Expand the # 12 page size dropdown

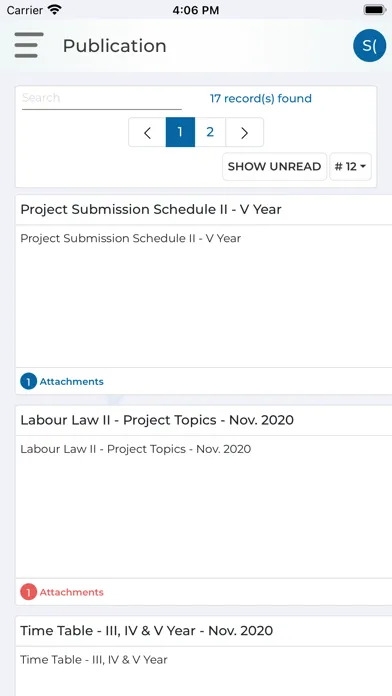click(x=350, y=166)
